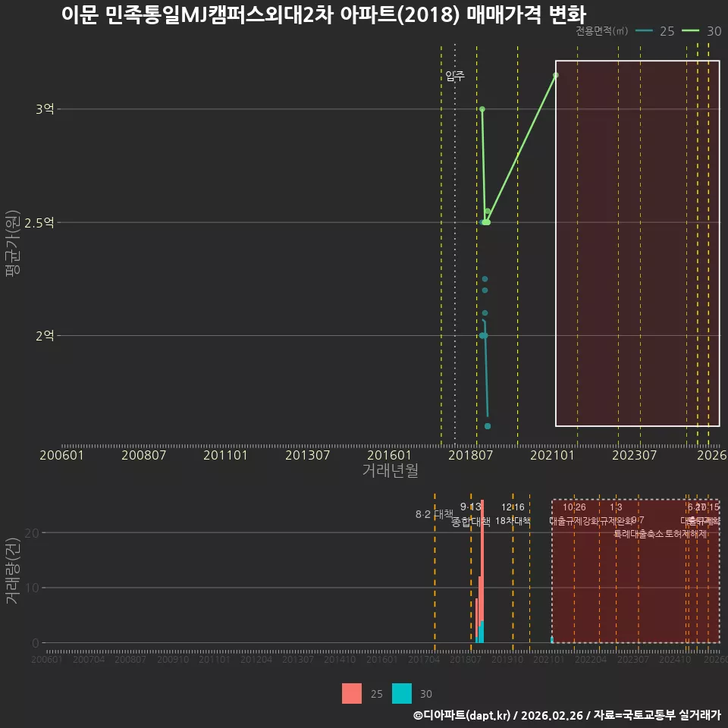Click the 거래량(건) axis title
This screenshot has width=728, height=728.
[x=13, y=570]
